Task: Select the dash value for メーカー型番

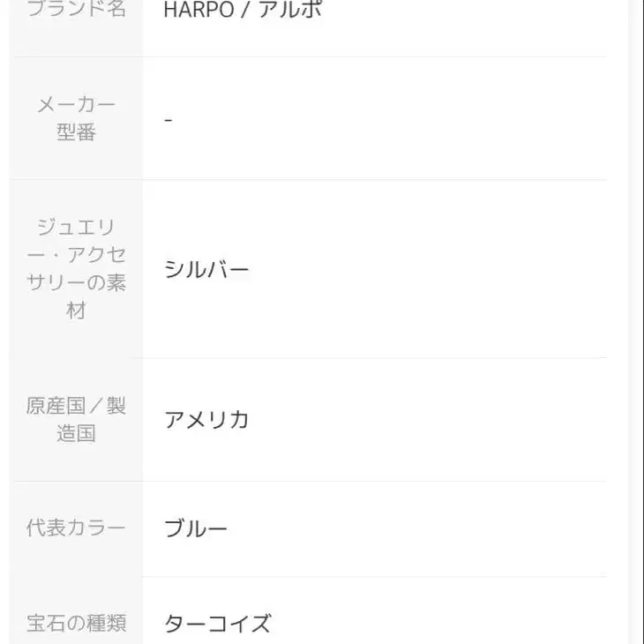Action: click(x=168, y=119)
